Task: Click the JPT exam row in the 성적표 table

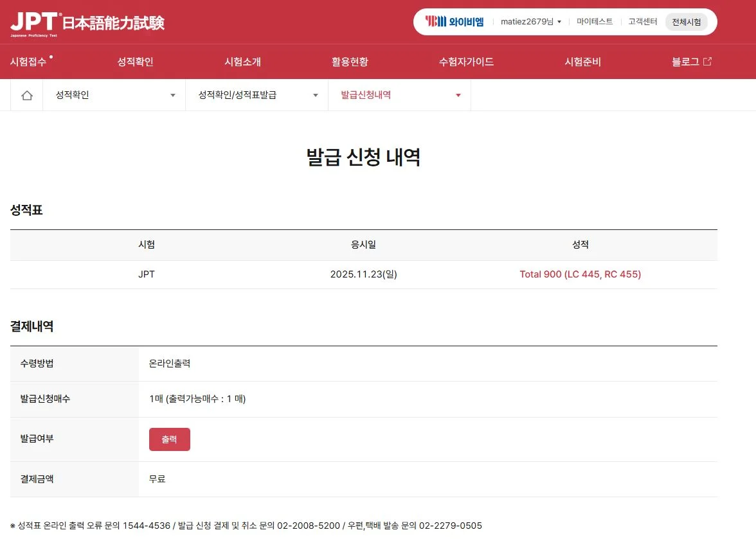Action: click(x=147, y=274)
